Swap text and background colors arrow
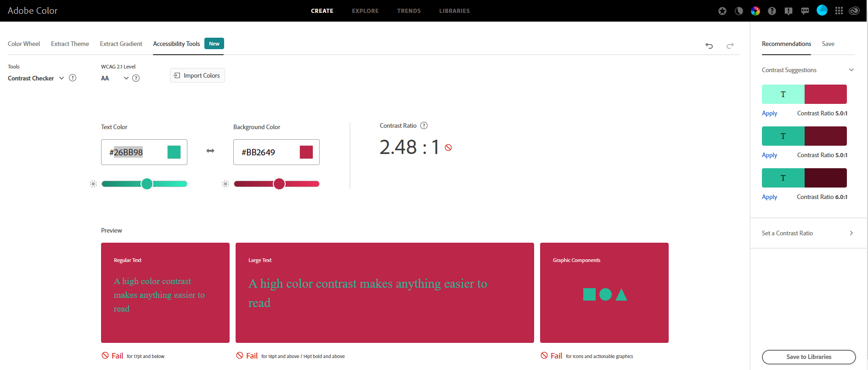Image resolution: width=868 pixels, height=370 pixels. coord(210,151)
